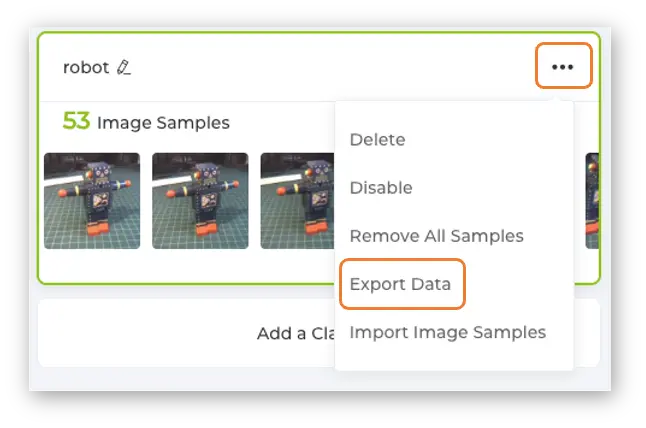This screenshot has width=646, height=428.
Task: Click Remove All Samples
Action: [x=436, y=236]
